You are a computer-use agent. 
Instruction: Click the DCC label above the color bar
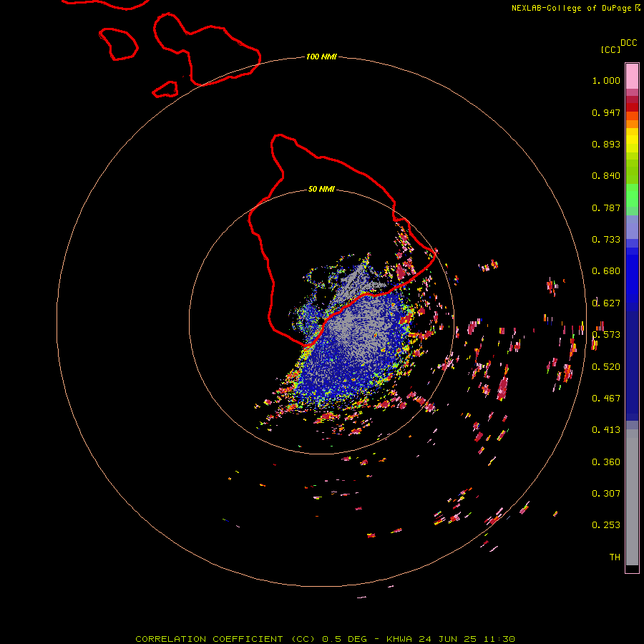point(628,43)
